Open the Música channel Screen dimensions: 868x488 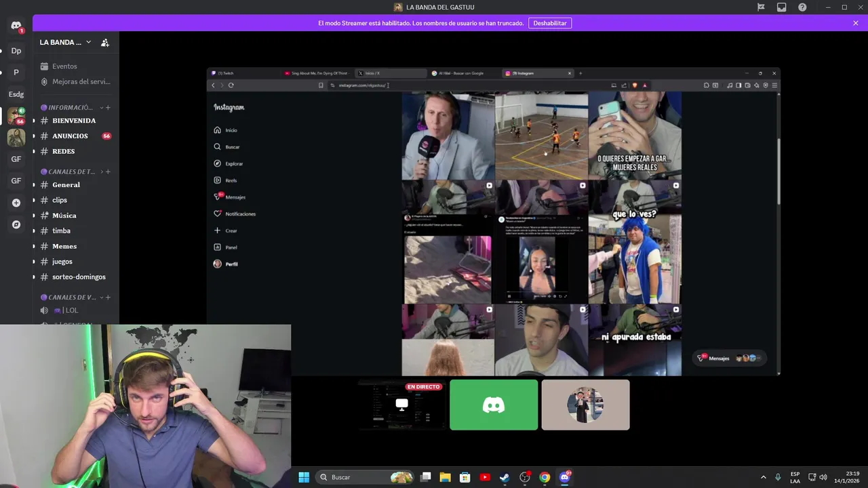point(76,216)
